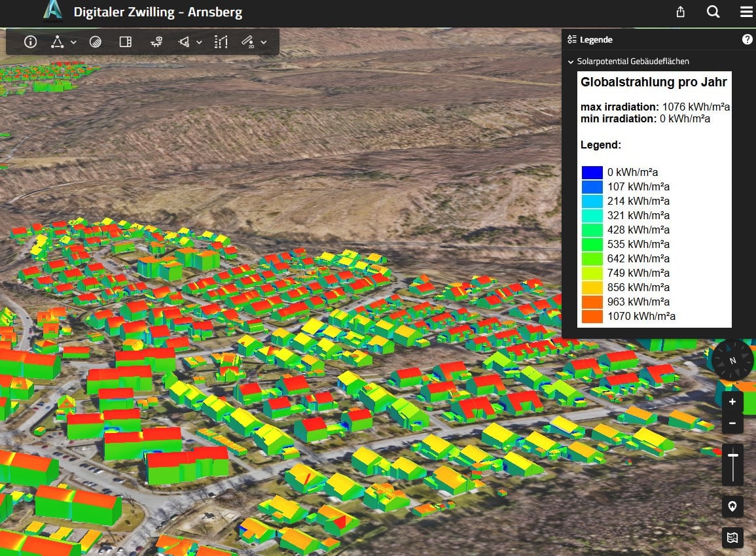The height and width of the screenshot is (556, 756).
Task: Open the hamburger main menu
Action: click(x=746, y=12)
